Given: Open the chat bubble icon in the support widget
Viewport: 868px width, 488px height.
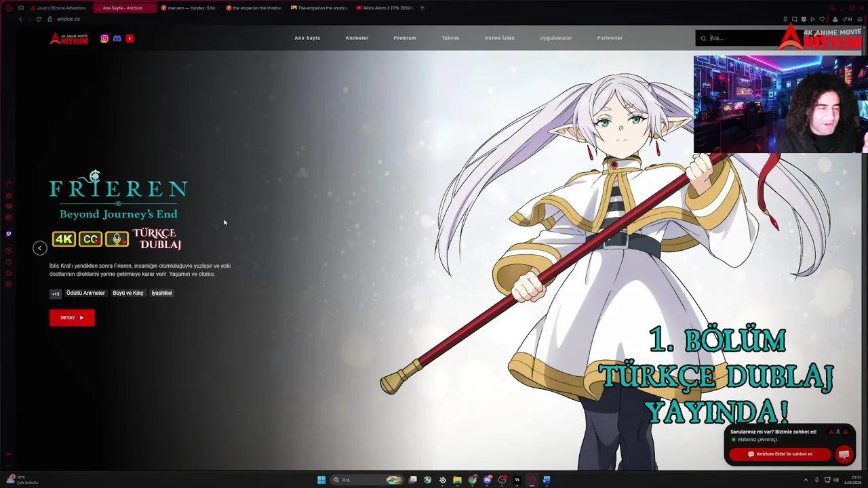Looking at the screenshot, I should tap(844, 454).
